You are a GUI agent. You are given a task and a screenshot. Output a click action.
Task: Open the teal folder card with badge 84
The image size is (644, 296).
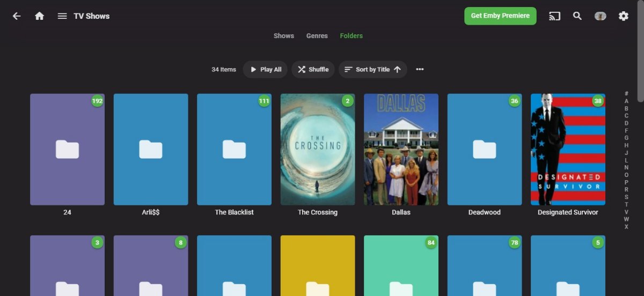401,265
